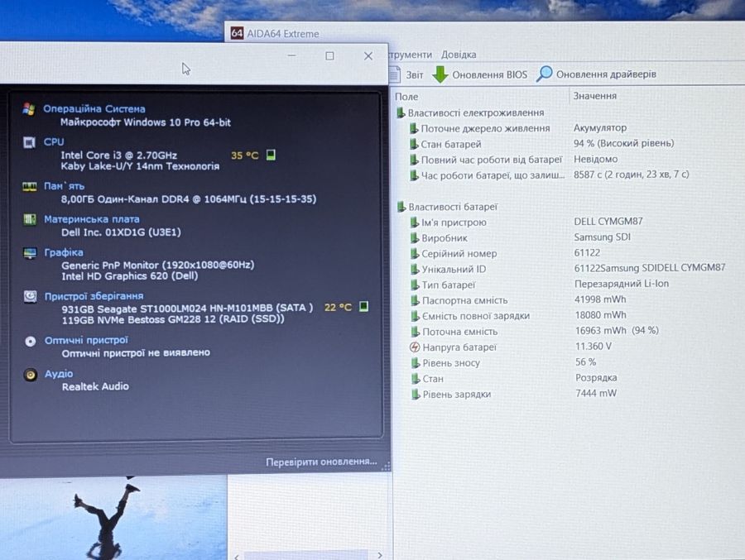Click the Realtek Audio text
The height and width of the screenshot is (560, 745).
click(x=95, y=386)
